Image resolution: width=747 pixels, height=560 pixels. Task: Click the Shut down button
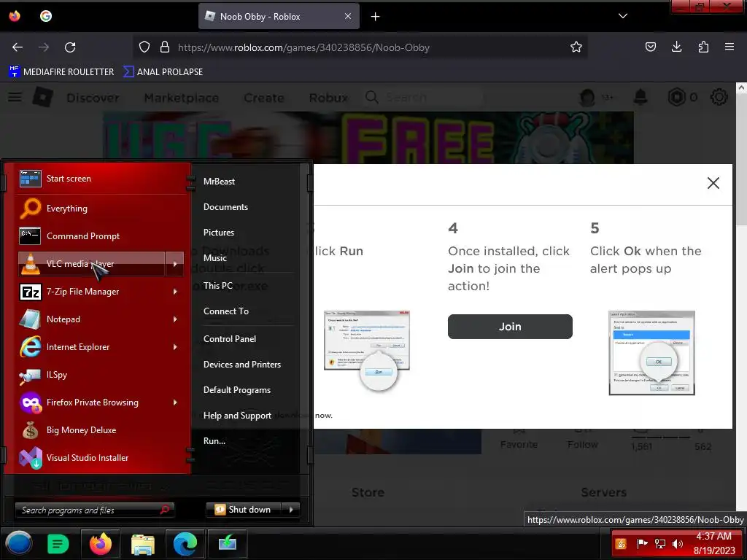click(244, 510)
